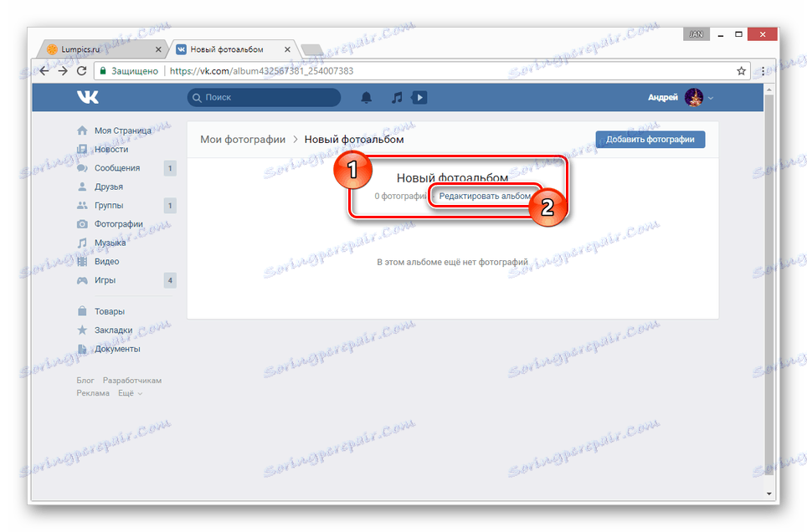
Task: Select the Новый фотоальбом browser tab
Action: tap(234, 49)
